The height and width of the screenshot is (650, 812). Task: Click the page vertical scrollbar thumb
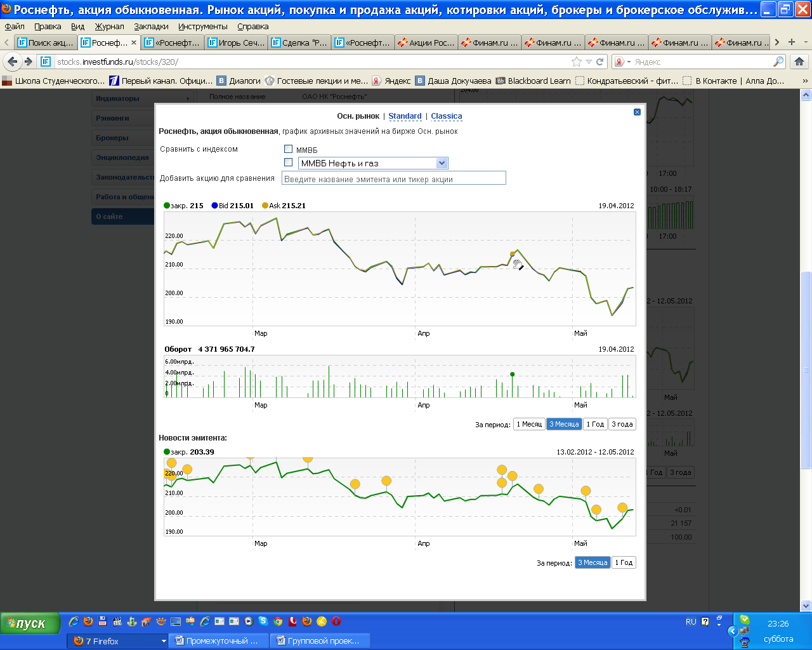coord(806,370)
